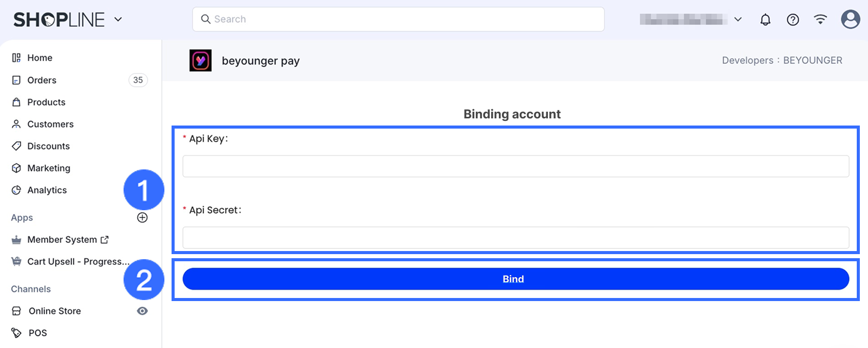868x348 pixels.
Task: Click the Home sidebar icon
Action: point(16,58)
